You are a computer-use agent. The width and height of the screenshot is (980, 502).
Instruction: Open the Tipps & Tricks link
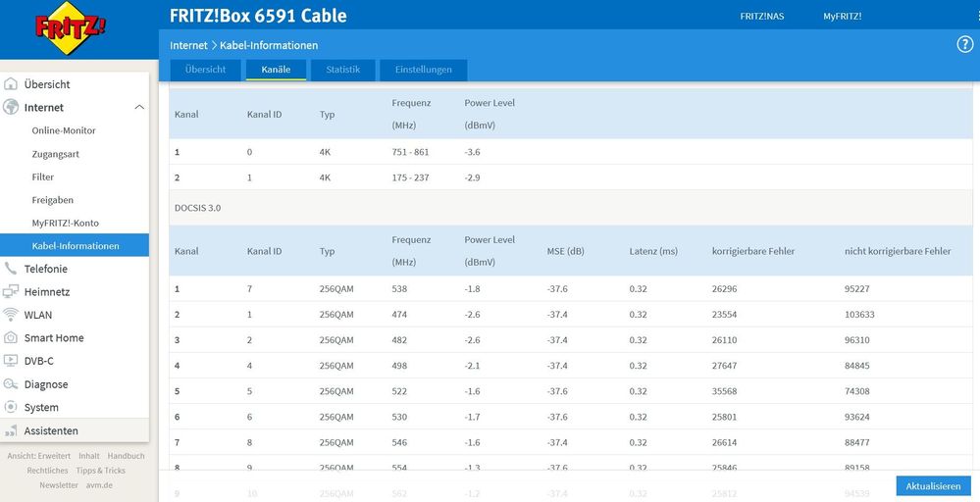101,471
